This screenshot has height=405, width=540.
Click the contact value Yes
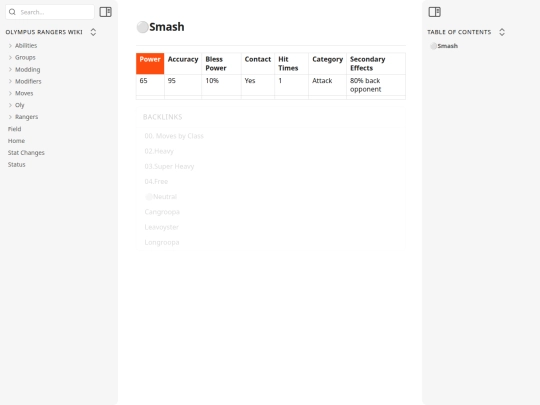click(x=250, y=81)
